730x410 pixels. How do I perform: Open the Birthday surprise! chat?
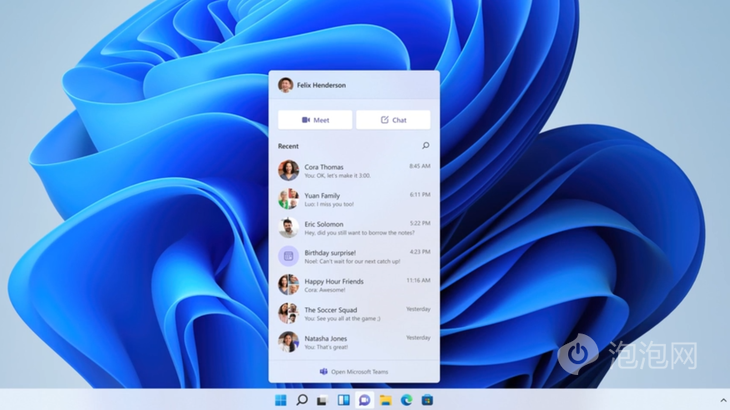pos(354,257)
